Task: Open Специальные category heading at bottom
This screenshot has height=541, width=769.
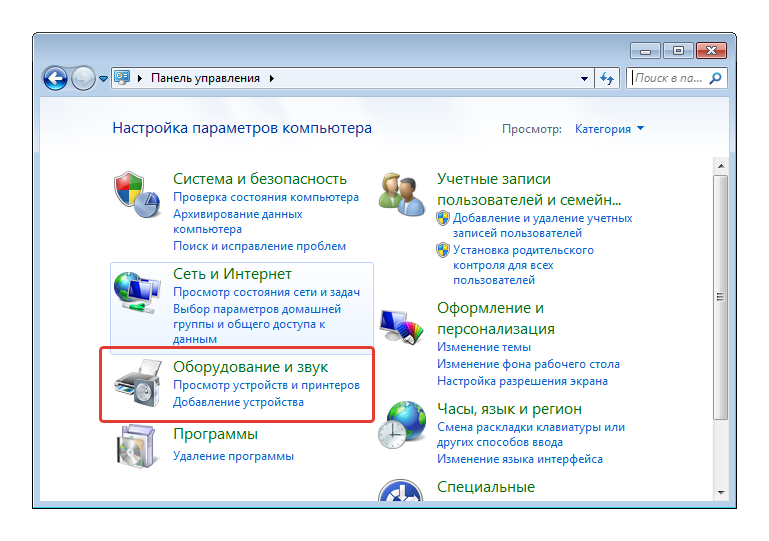Action: 486,487
